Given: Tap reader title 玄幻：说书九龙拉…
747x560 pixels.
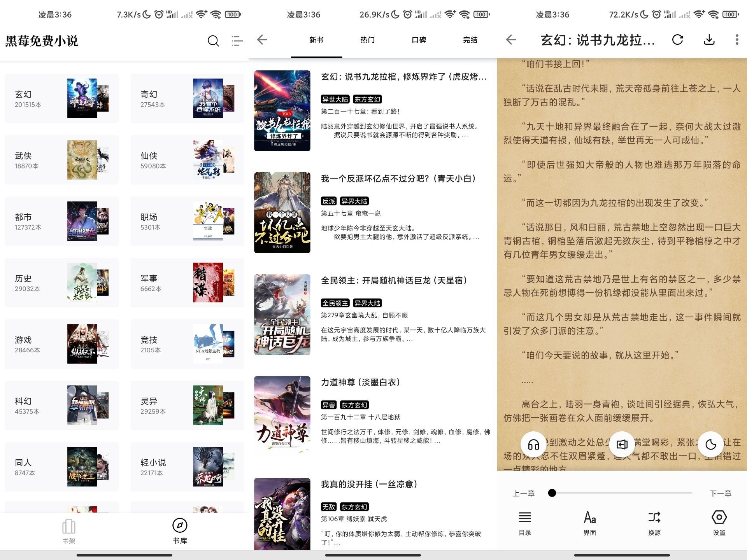Looking at the screenshot, I should point(598,40).
